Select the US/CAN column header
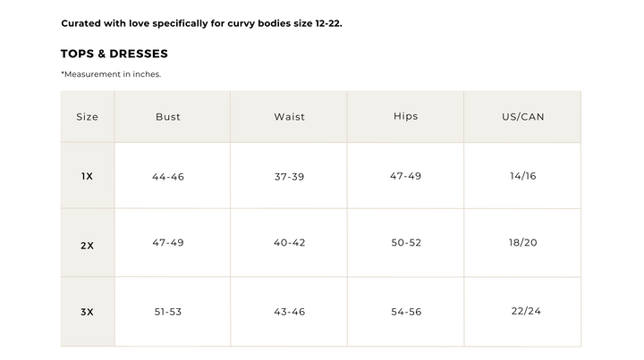644x360 pixels. tap(523, 117)
